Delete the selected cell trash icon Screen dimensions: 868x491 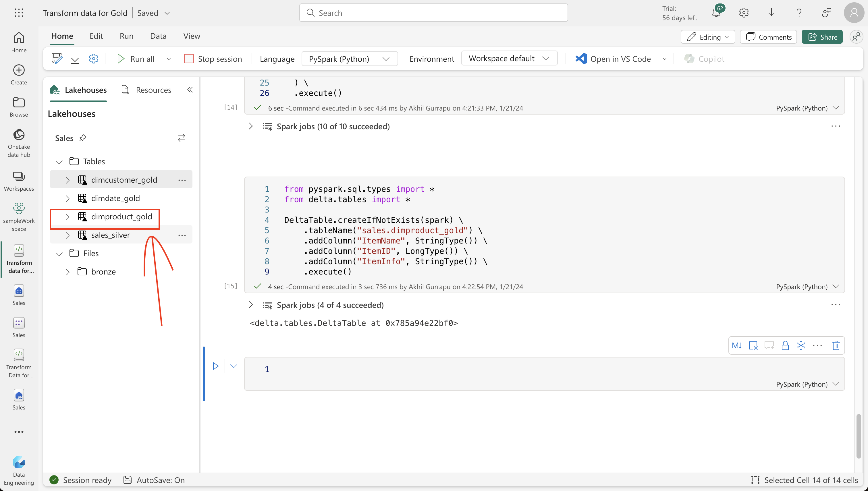coord(836,345)
